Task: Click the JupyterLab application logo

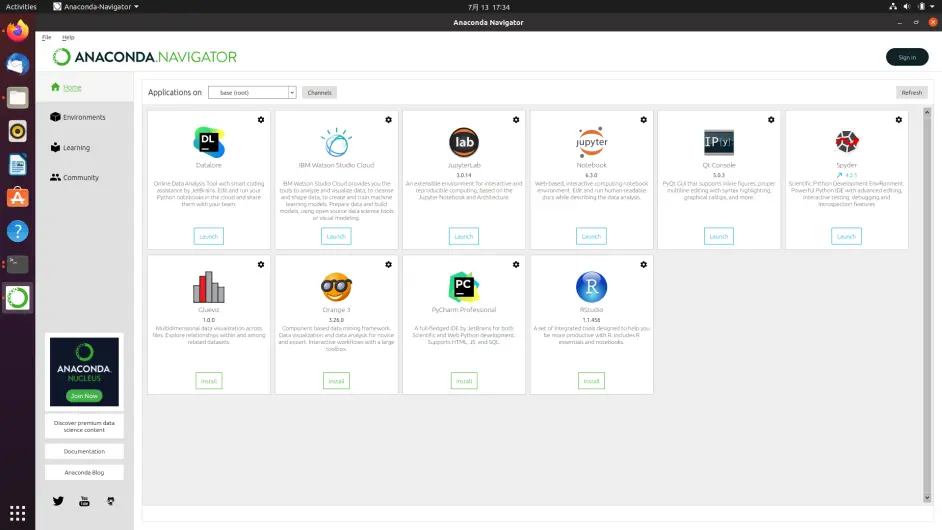Action: (x=464, y=142)
